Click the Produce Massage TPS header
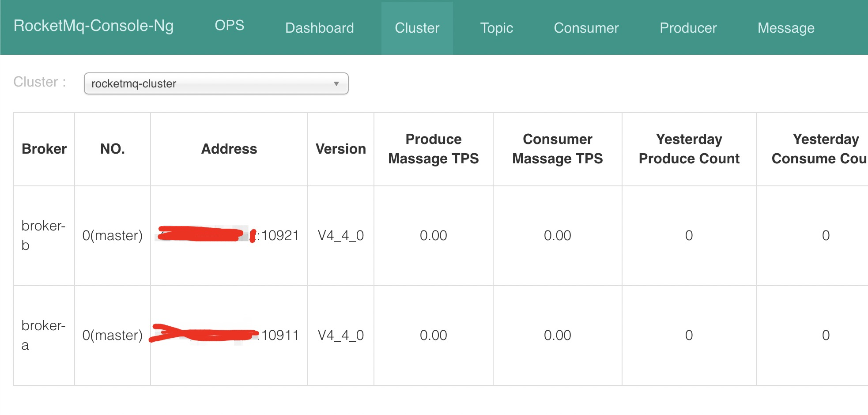This screenshot has height=415, width=868. 433,149
